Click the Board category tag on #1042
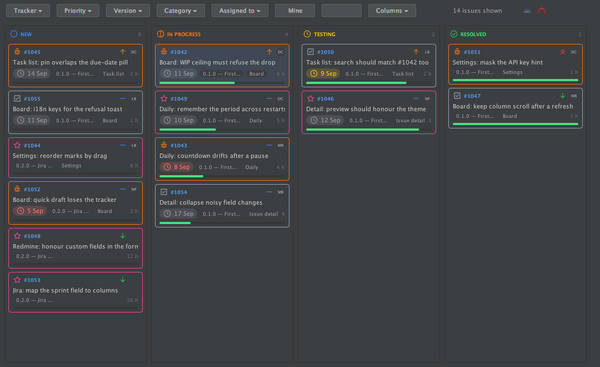The width and height of the screenshot is (600, 367). (256, 74)
